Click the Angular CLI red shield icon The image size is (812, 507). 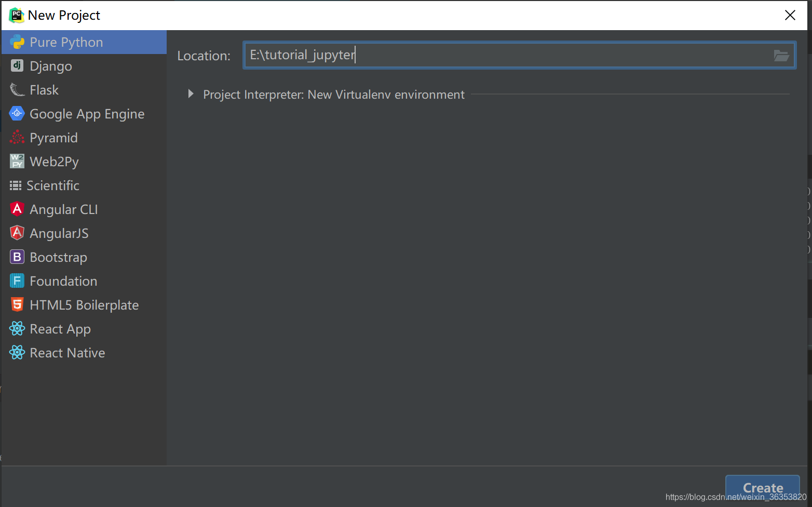click(17, 209)
